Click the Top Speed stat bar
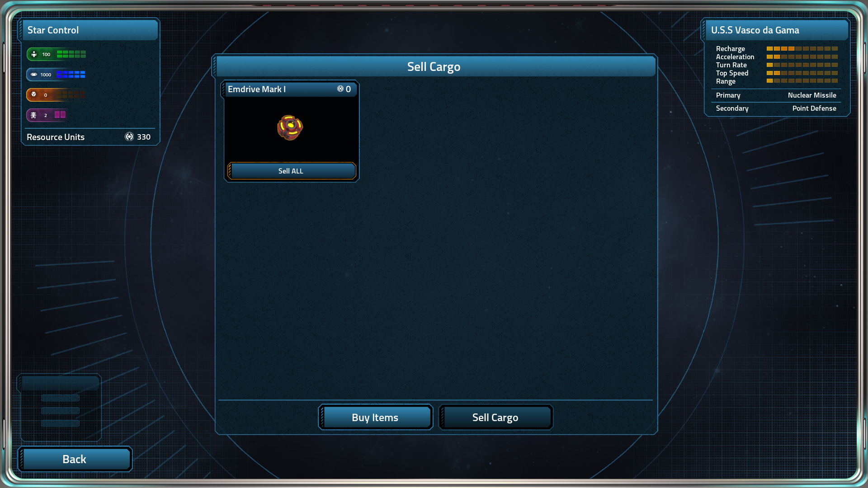The width and height of the screenshot is (868, 488). [x=802, y=73]
